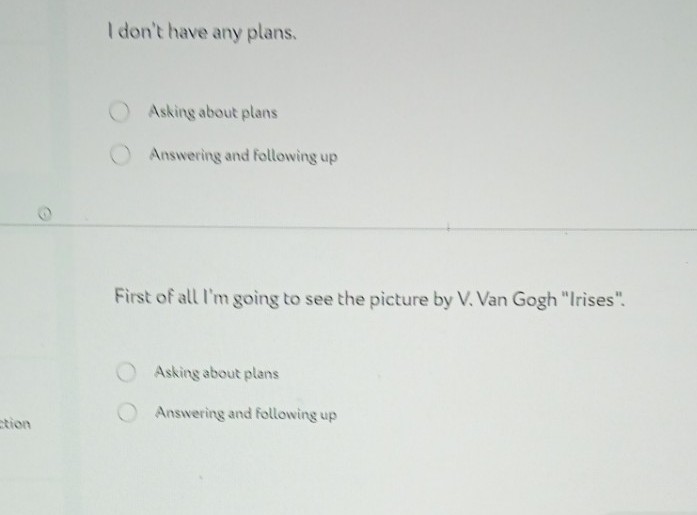
Task: Click the 'Asking about plans' label in first question
Action: [213, 112]
